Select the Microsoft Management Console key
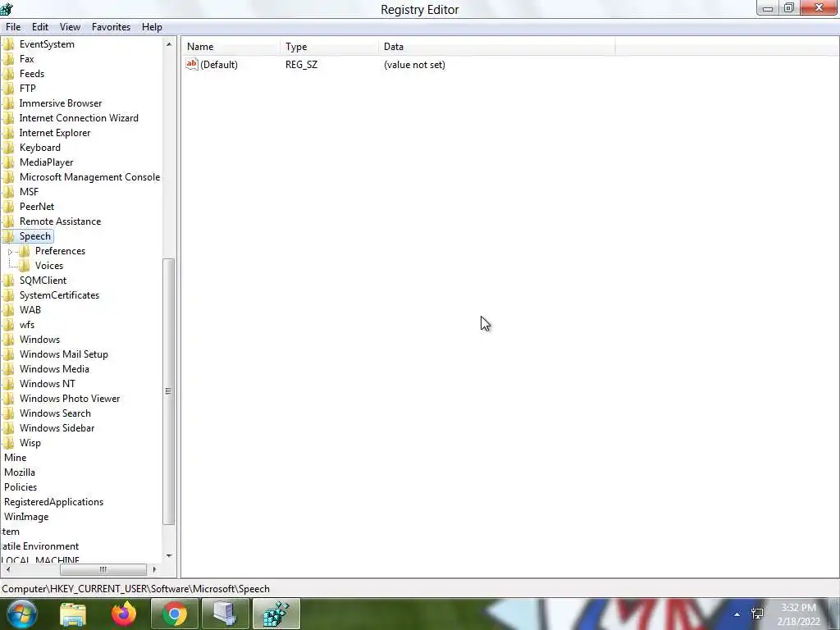 (x=90, y=177)
